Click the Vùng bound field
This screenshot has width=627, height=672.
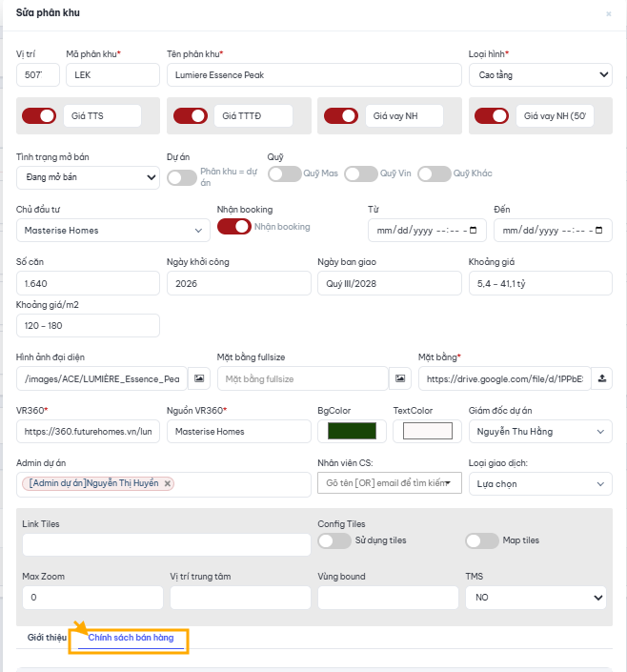click(x=388, y=598)
